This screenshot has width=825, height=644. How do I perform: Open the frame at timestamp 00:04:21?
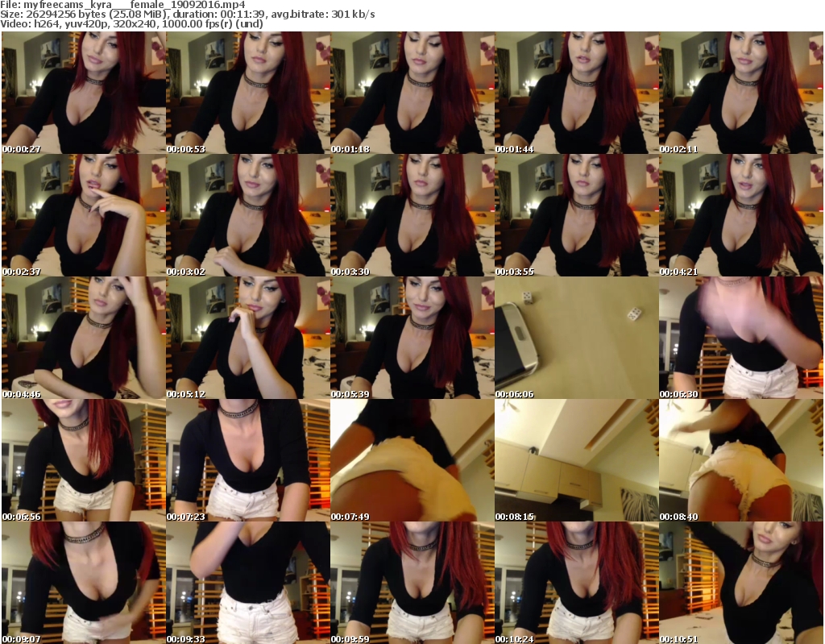coord(741,215)
